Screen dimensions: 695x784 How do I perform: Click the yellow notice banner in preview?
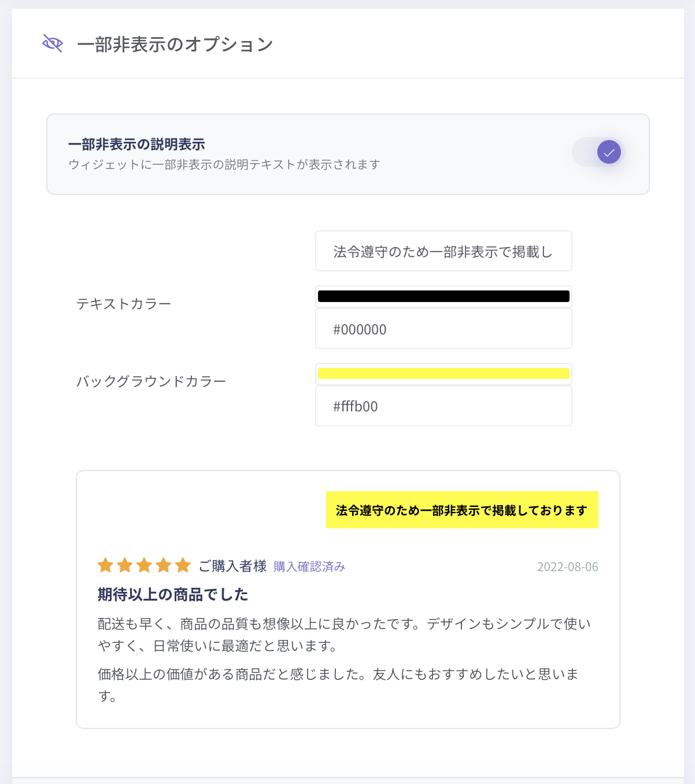click(461, 510)
